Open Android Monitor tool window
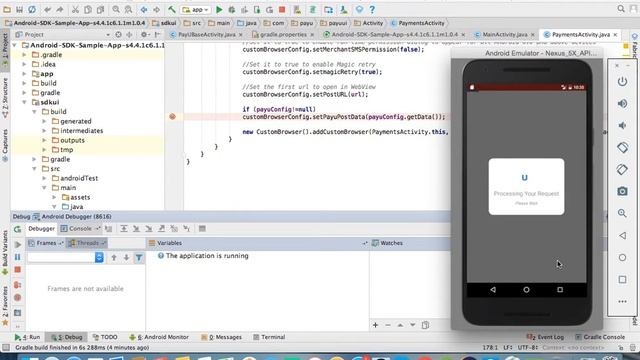This screenshot has height=360, width=640. 159,337
